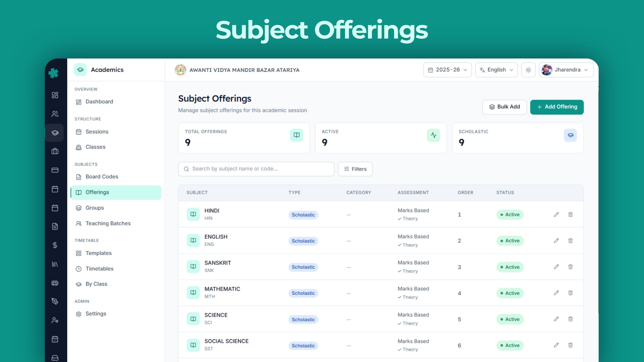Click the ORDER column header
644x362 pixels.
(465, 193)
